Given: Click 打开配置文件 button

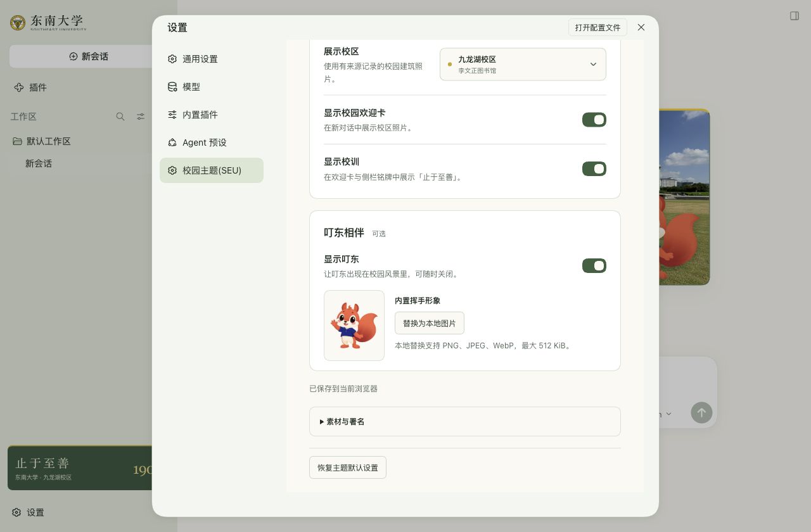Looking at the screenshot, I should pos(597,27).
